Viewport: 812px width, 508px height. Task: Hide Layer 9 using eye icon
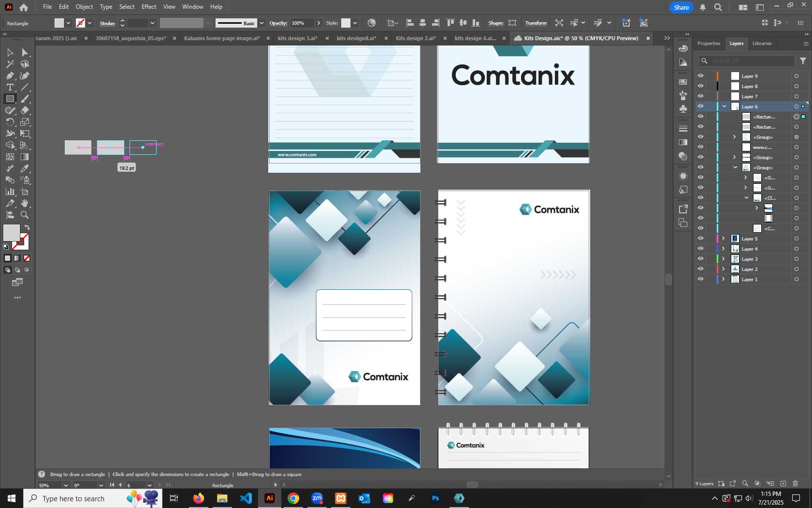click(700, 76)
